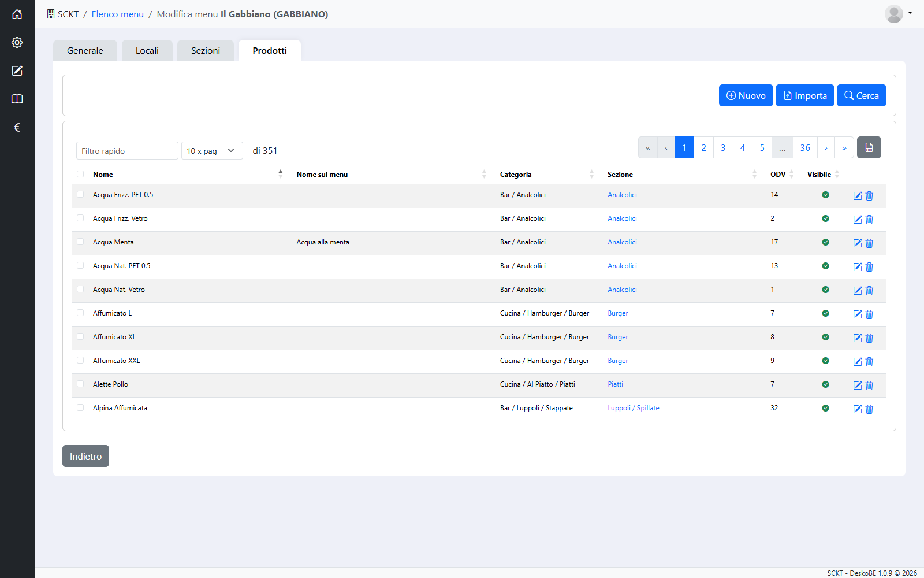Toggle the select-all checkbox in header
Viewport: 924px width, 578px height.
click(80, 174)
